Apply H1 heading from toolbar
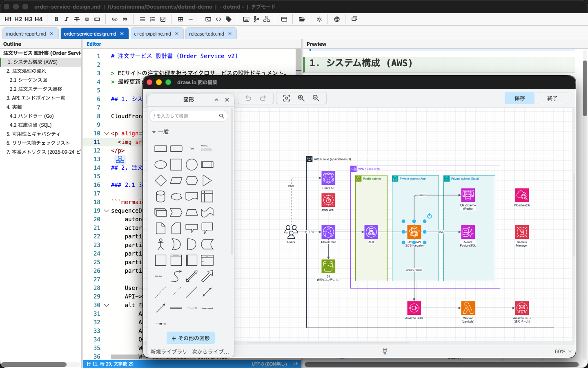Viewport: 588px width, 368px height. 8,19
